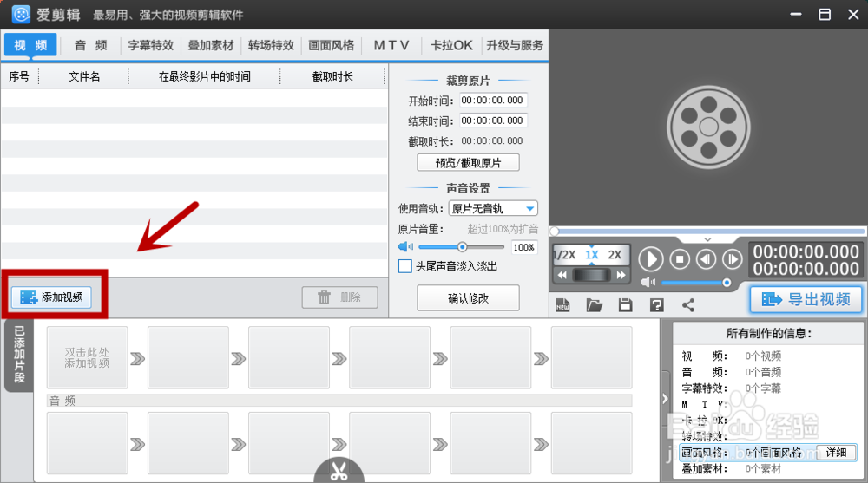Click the preview progress bar handle
868x483 pixels.
(555, 231)
